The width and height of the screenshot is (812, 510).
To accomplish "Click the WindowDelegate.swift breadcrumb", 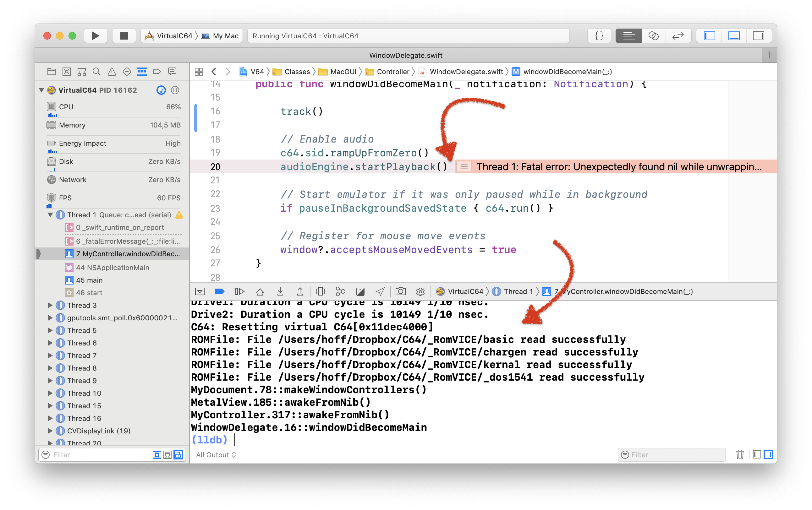I will 461,72.
